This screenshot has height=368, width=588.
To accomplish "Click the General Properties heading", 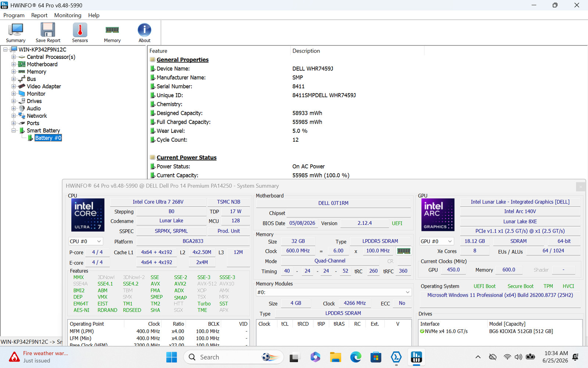I will click(x=183, y=60).
